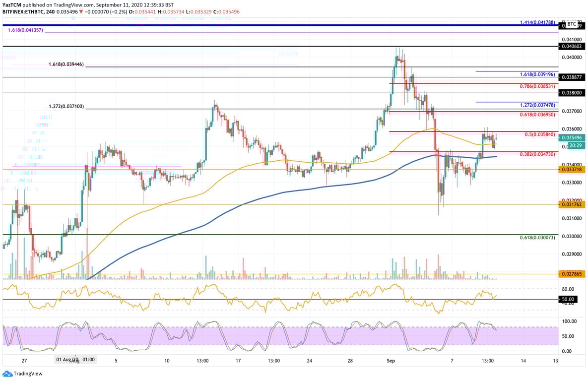The height and width of the screenshot is (381, 588).
Task: Click the black 0.040602 price tag
Action: tap(571, 45)
